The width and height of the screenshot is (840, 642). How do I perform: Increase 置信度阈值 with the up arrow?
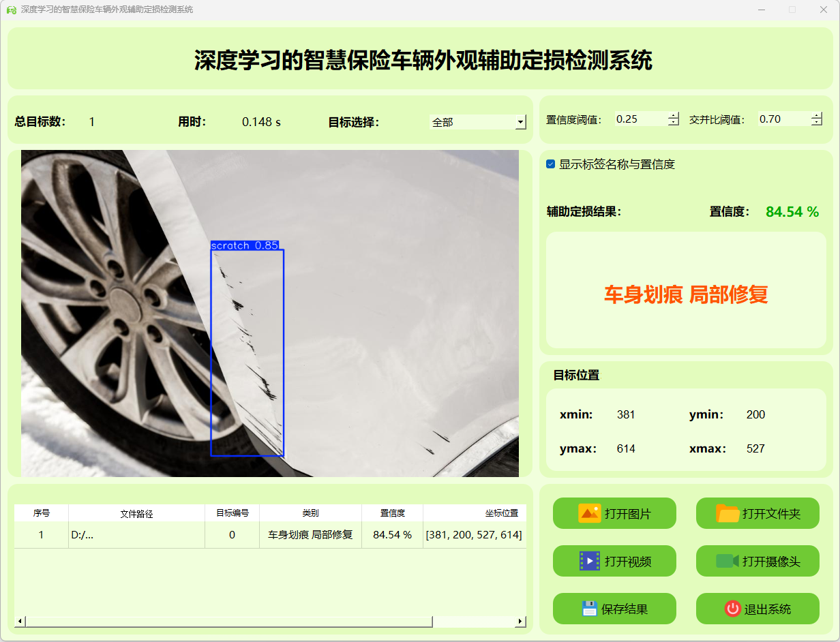pos(674,115)
